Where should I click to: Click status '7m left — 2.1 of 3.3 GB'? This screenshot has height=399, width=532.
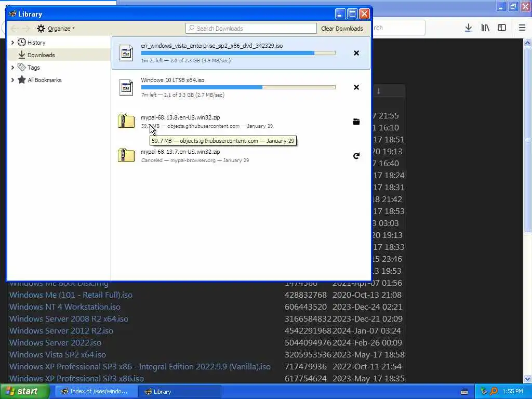click(183, 95)
